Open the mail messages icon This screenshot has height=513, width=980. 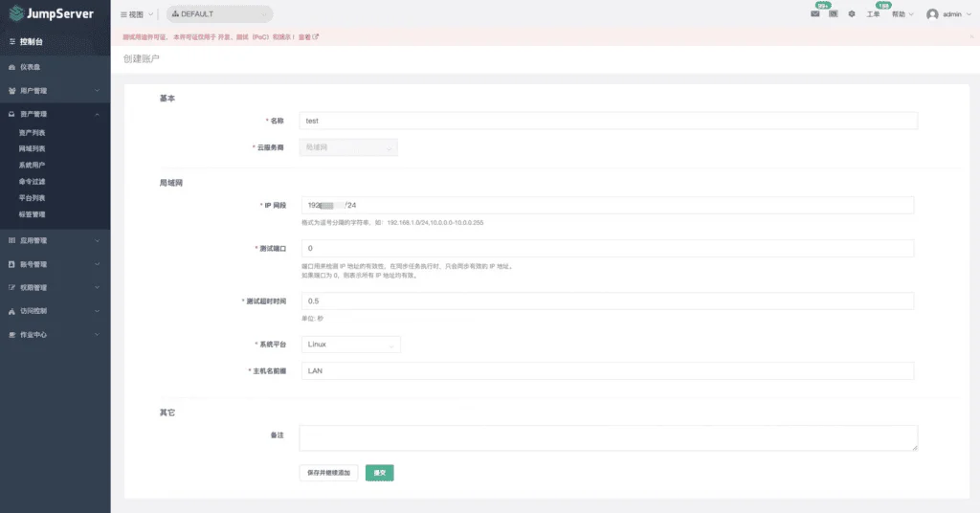click(815, 13)
